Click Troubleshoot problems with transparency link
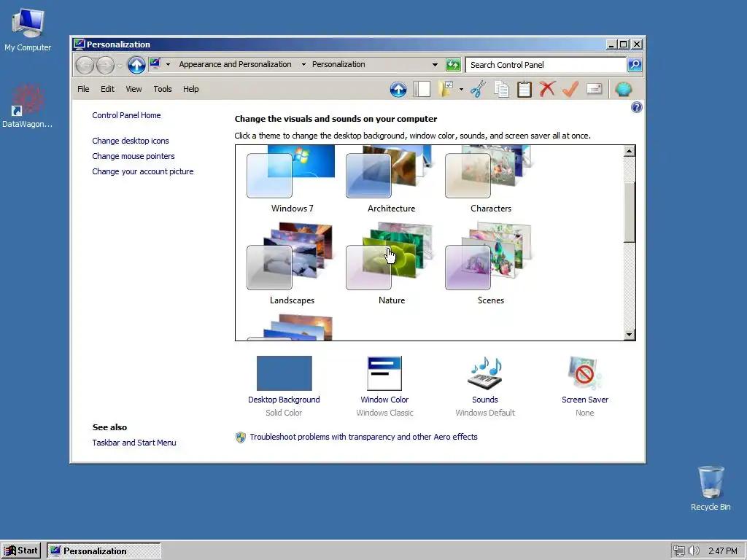 (x=363, y=437)
